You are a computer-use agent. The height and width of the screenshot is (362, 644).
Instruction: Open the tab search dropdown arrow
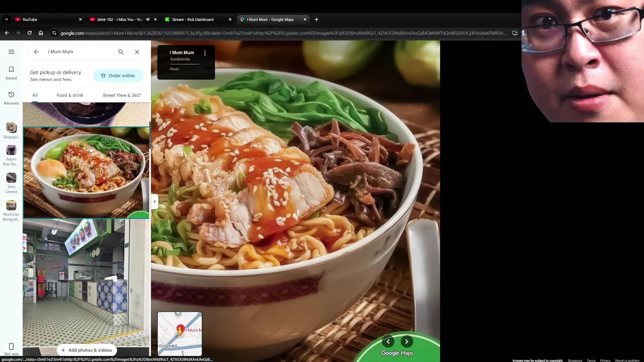click(x=6, y=20)
